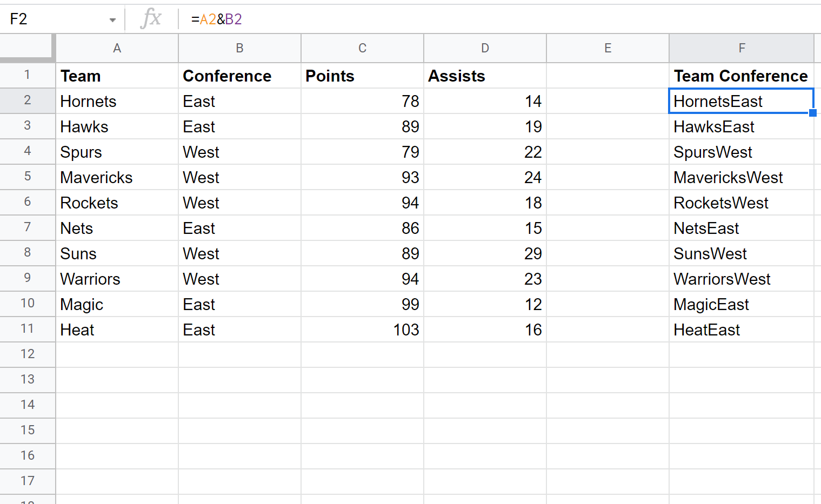Image resolution: width=821 pixels, height=504 pixels.
Task: Select the Team header cell
Action: tap(117, 76)
